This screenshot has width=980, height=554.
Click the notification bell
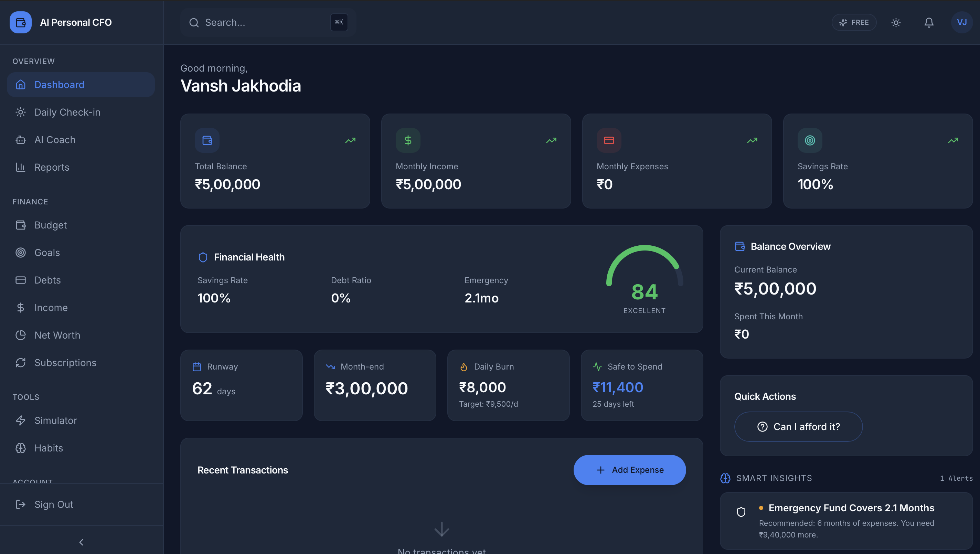[x=928, y=22]
